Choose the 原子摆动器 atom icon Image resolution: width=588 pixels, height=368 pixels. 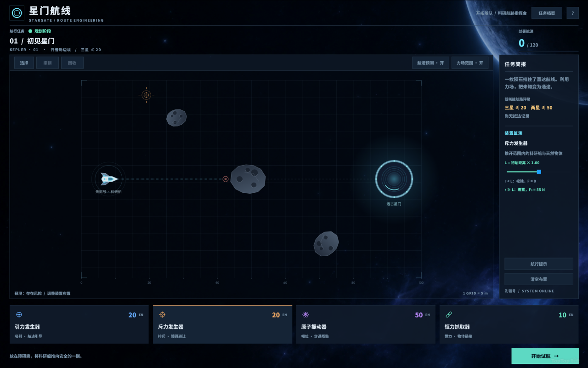[x=305, y=315]
